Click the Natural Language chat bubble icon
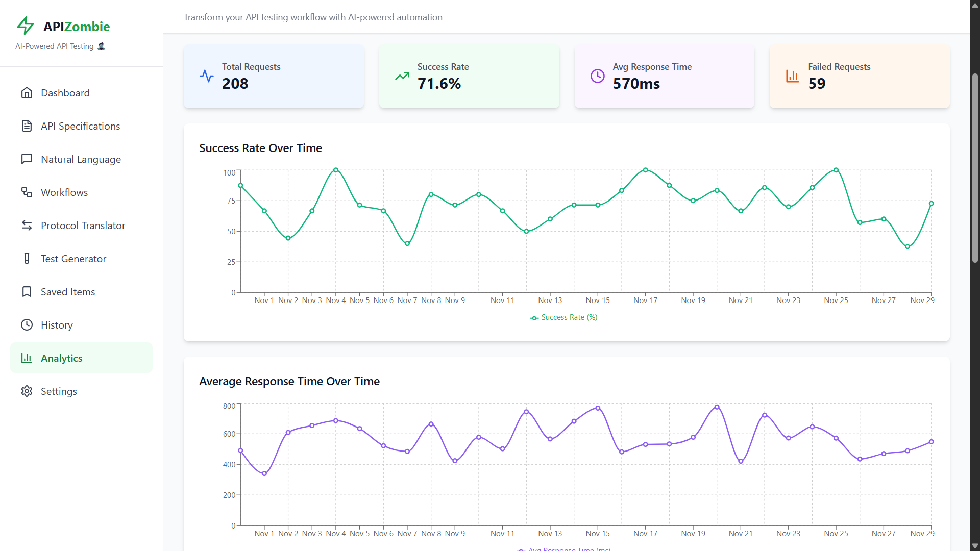Image resolution: width=980 pixels, height=551 pixels. coord(27,159)
